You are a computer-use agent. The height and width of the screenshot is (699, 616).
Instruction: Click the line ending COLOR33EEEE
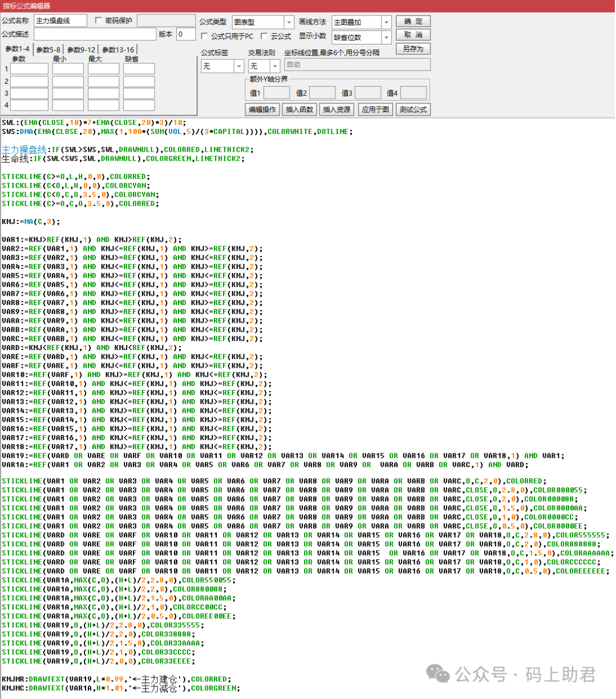[99, 661]
